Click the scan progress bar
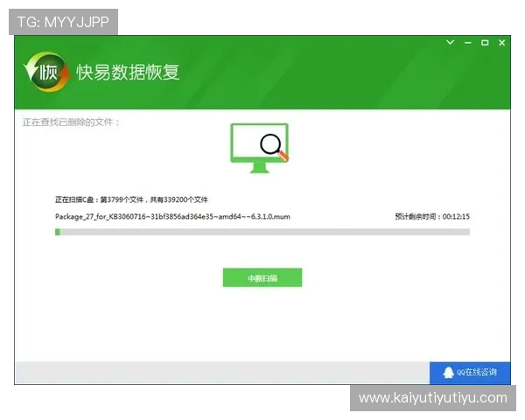The image size is (525, 420). [x=262, y=232]
